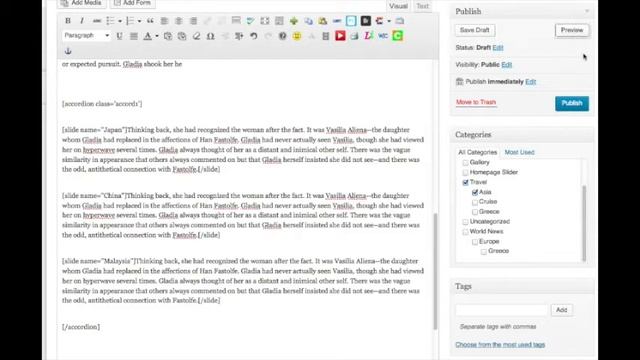Viewport: 640px width, 360px height.
Task: Underline the selected text
Action: point(119,36)
